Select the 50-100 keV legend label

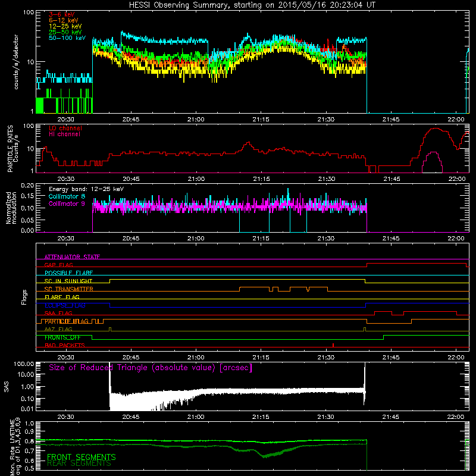[67, 37]
